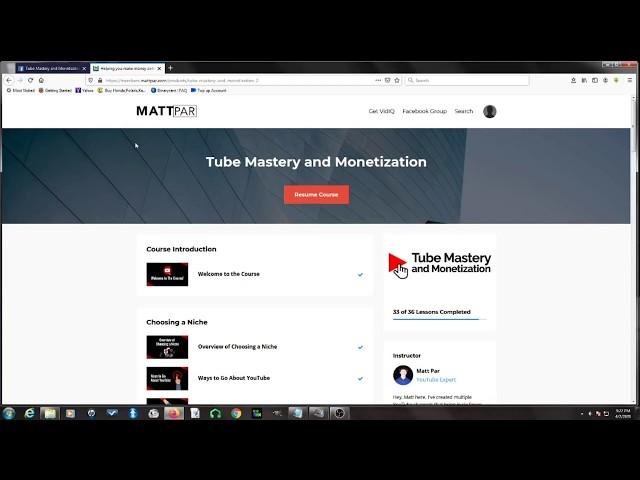Click the lessons completed progress bar

click(440, 319)
